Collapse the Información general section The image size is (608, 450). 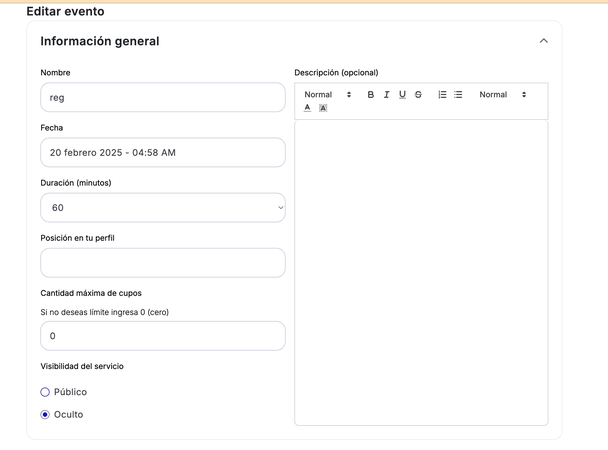544,41
